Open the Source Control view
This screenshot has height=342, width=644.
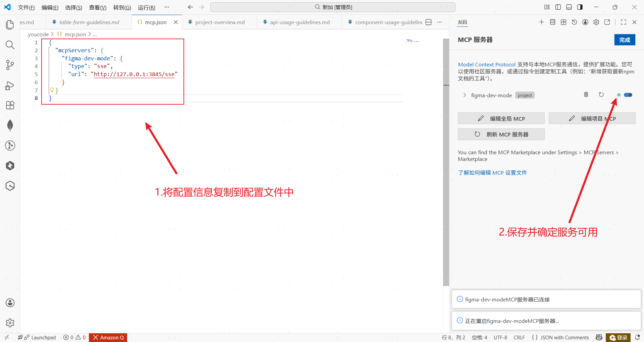[10, 65]
